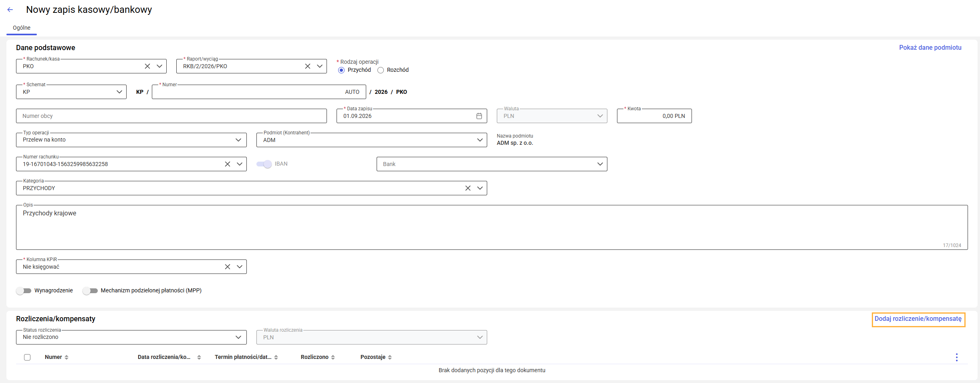Select the Przychód operation type
980x383 pixels.
coord(341,70)
